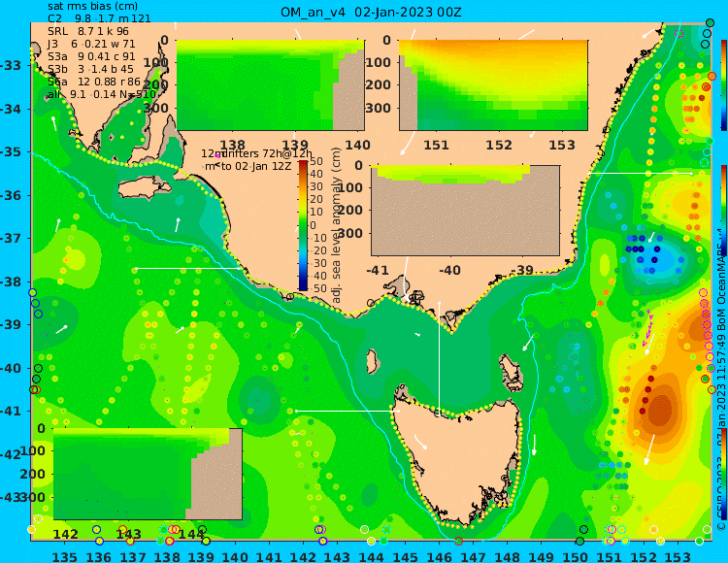Click Flinders Island northeast of Tasmania
This screenshot has width=728, height=563.
pyautogui.click(x=512, y=373)
